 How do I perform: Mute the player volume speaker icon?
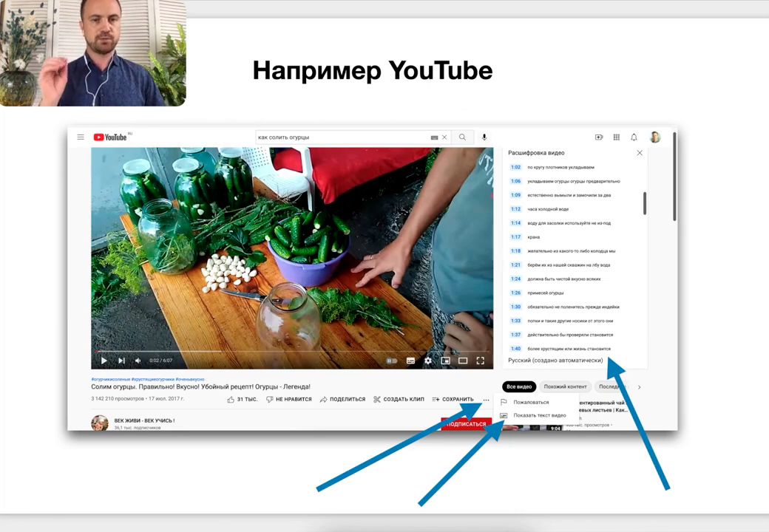pos(138,361)
